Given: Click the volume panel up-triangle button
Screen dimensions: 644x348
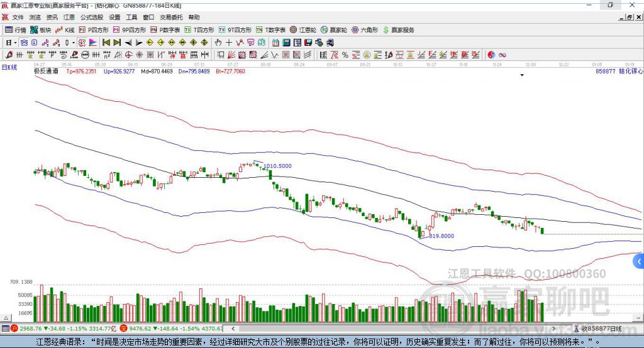Looking at the screenshot, I should coord(6,318).
